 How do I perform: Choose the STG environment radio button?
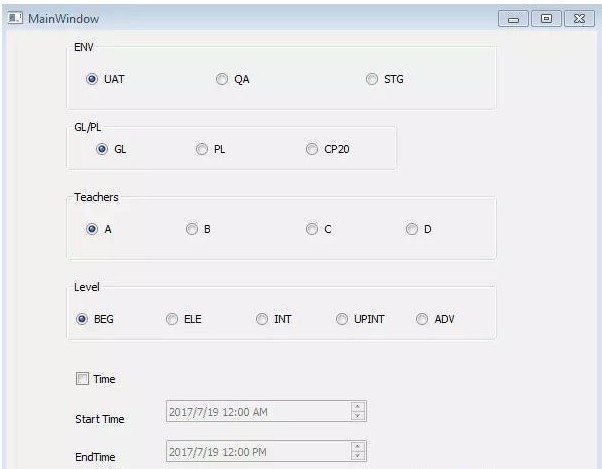click(x=372, y=79)
